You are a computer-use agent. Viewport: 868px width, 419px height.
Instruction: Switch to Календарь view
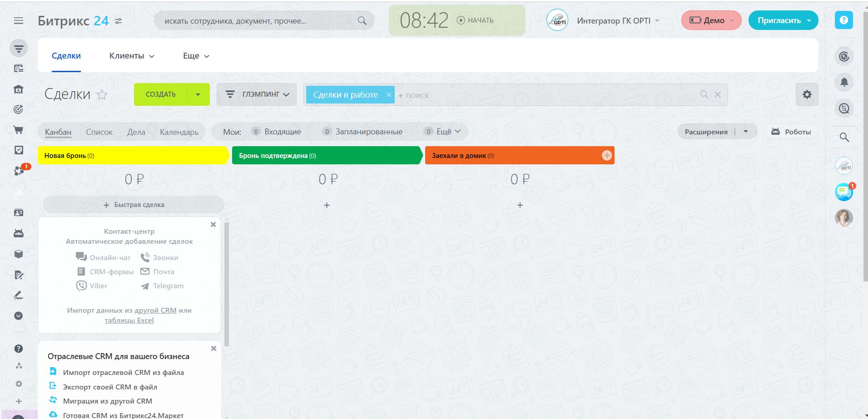tap(179, 132)
